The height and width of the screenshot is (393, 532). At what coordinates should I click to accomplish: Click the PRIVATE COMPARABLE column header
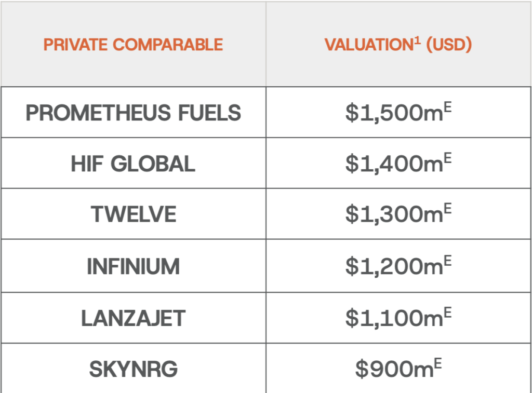[x=133, y=45]
